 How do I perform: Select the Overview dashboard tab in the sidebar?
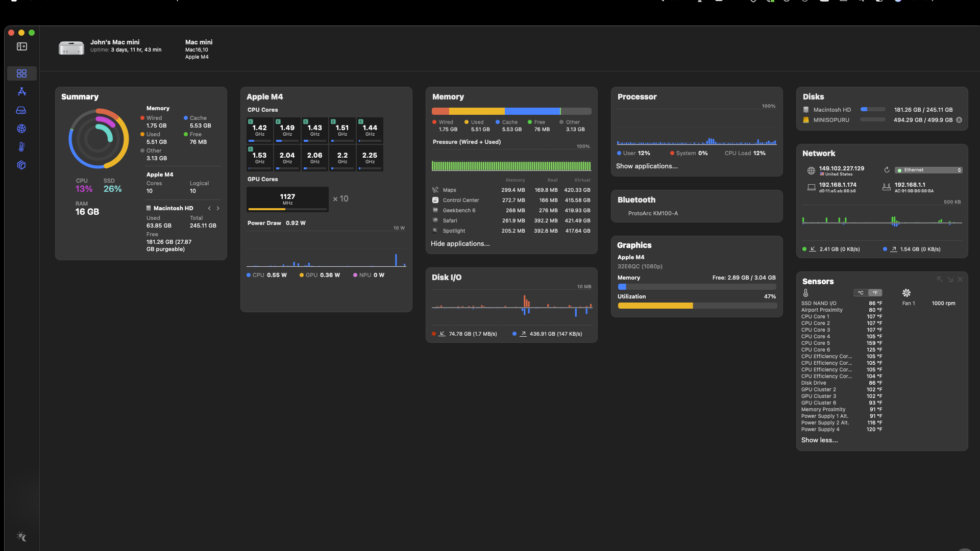click(x=21, y=73)
